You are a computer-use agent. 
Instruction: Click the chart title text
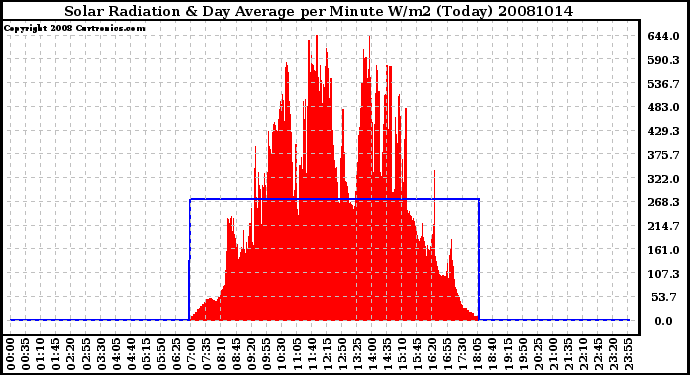click(x=319, y=11)
